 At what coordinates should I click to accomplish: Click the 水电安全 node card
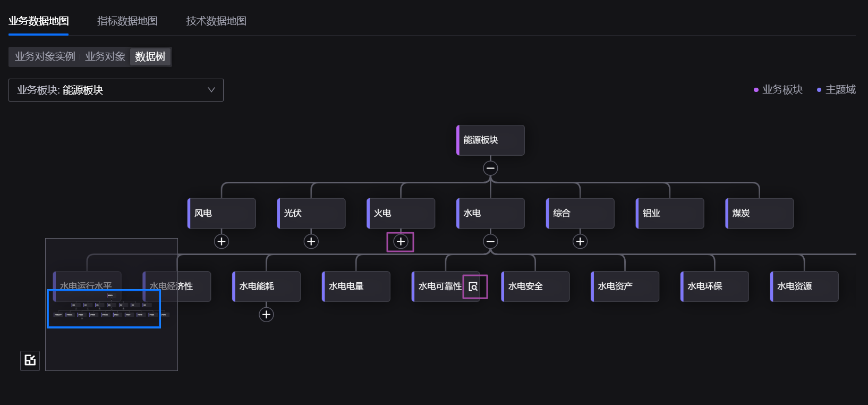coord(535,286)
